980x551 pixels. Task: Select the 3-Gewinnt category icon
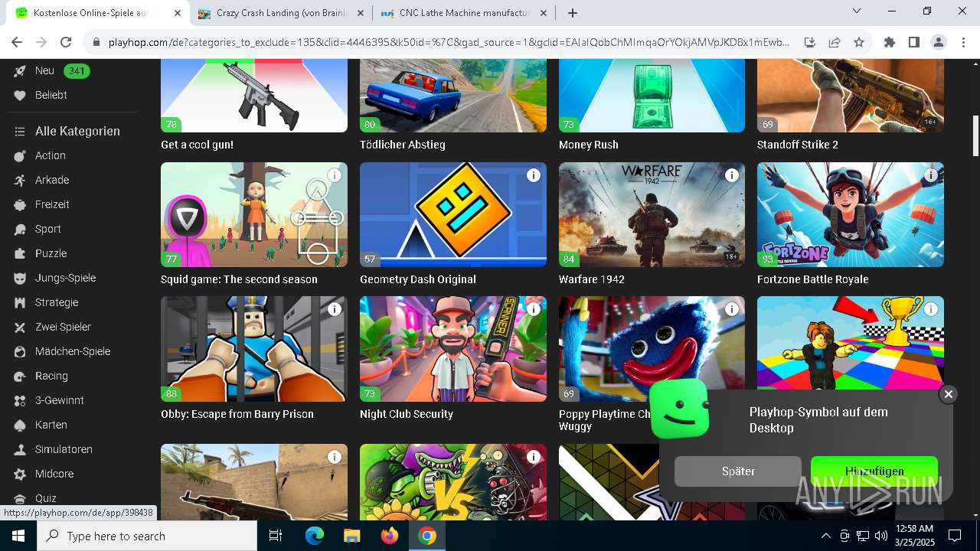[20, 400]
